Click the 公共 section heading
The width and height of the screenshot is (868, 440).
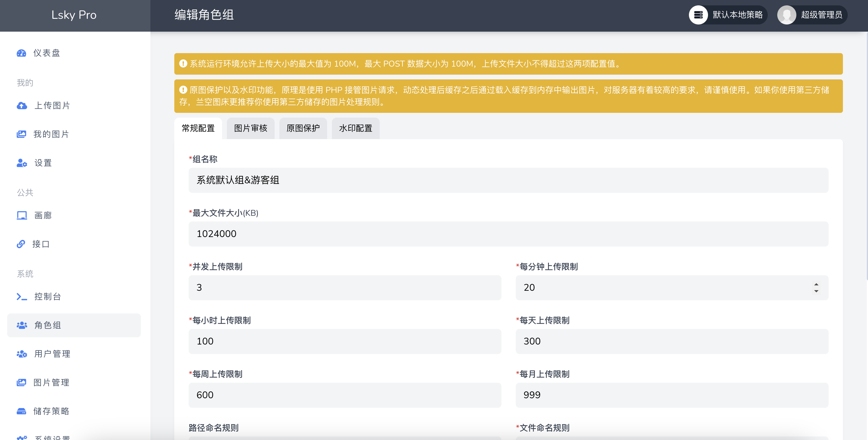(25, 192)
